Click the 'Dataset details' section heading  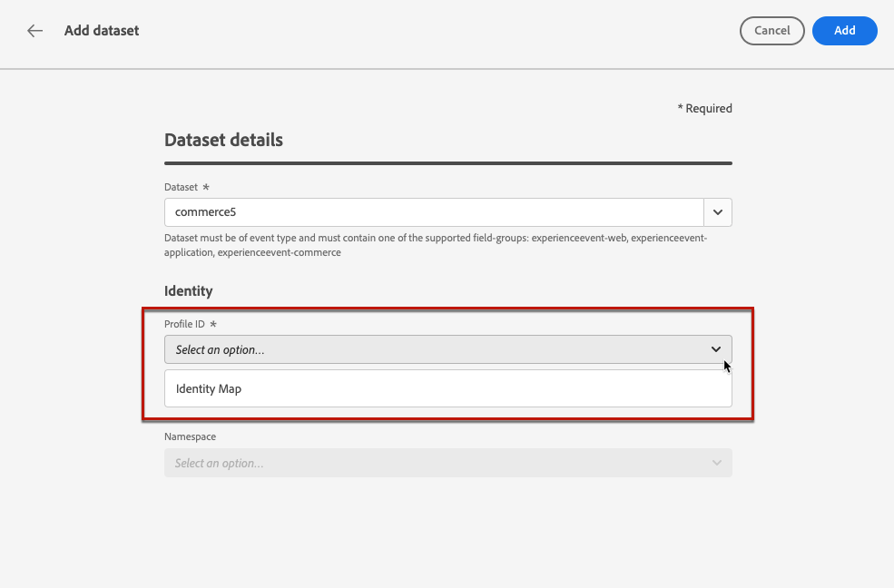pos(223,141)
